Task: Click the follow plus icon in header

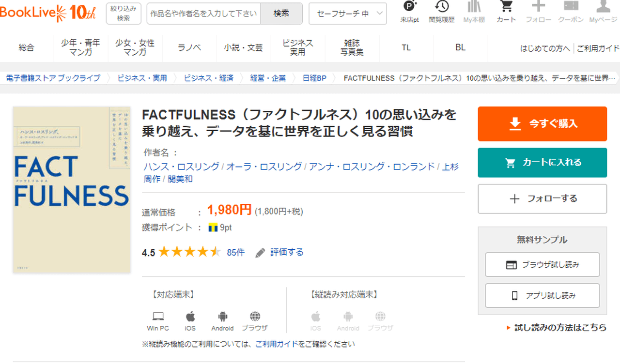Action: point(538,7)
